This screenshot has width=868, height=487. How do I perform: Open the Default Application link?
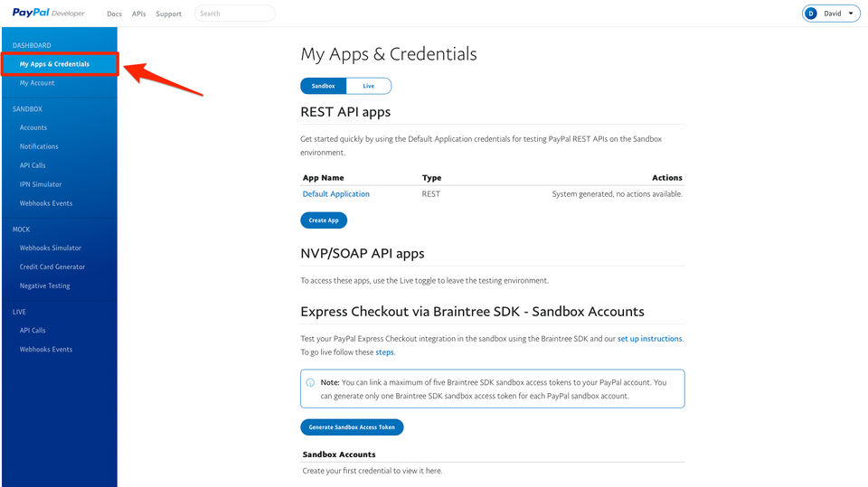pyautogui.click(x=336, y=194)
